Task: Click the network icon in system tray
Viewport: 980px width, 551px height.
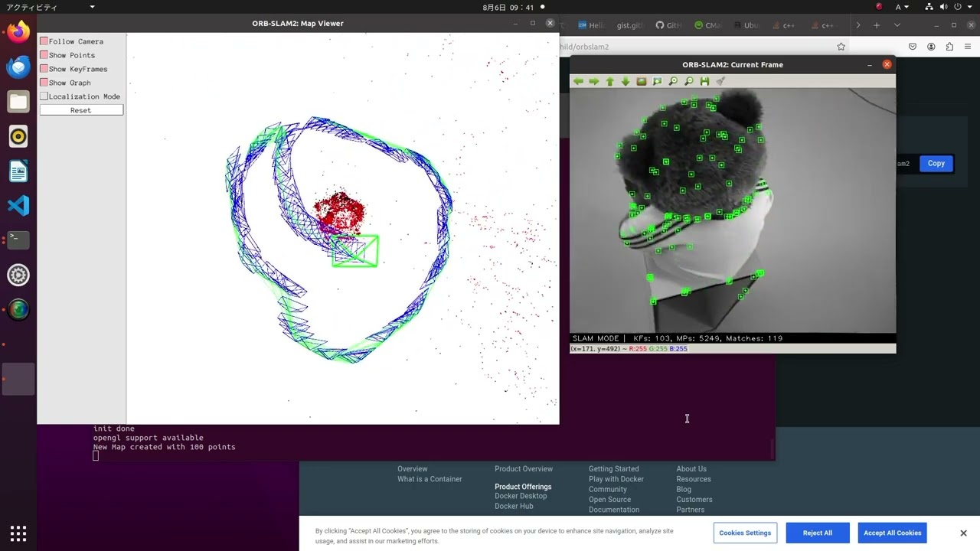Action: point(928,7)
